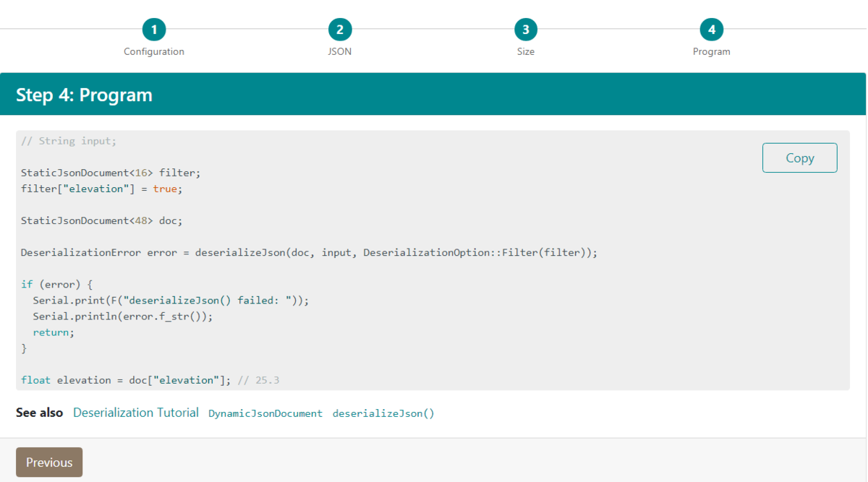This screenshot has width=868, height=482.
Task: Go to step 1 Configuration circle
Action: (x=154, y=30)
